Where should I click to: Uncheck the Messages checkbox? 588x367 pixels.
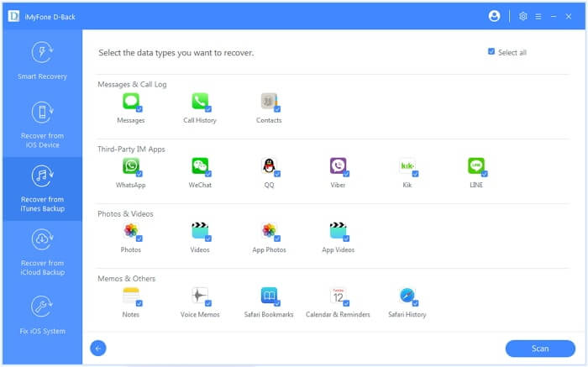click(x=139, y=109)
